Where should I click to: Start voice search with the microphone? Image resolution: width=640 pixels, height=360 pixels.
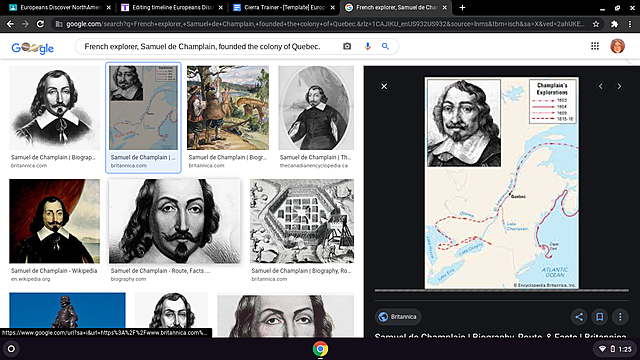[x=367, y=47]
